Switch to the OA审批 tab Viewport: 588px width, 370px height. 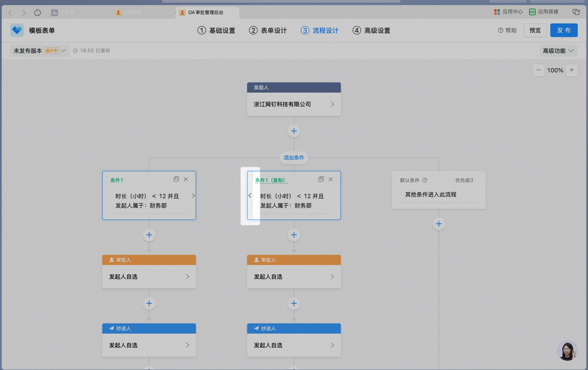tap(128, 12)
